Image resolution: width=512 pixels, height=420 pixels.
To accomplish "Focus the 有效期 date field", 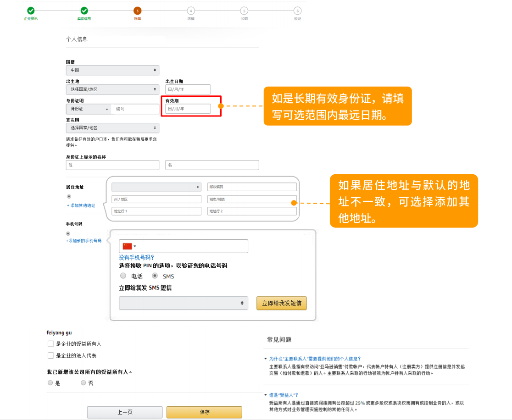I will point(188,109).
